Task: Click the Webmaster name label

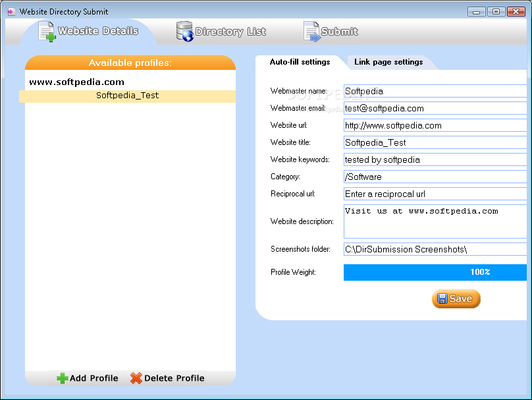Action: pos(298,91)
